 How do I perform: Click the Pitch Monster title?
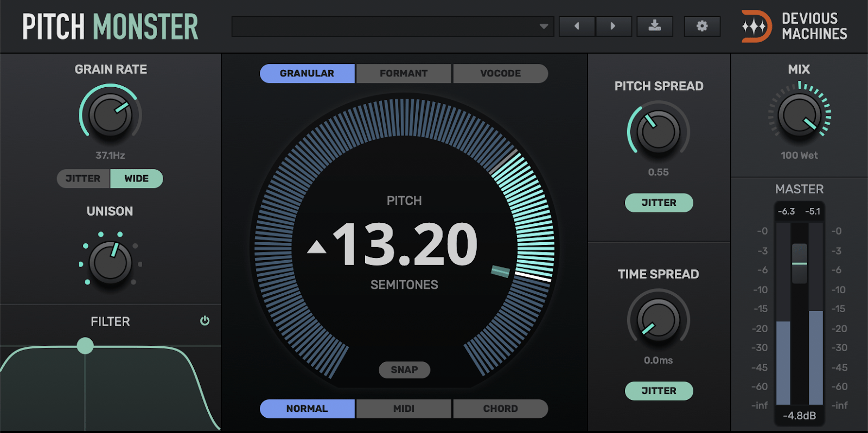coord(110,27)
